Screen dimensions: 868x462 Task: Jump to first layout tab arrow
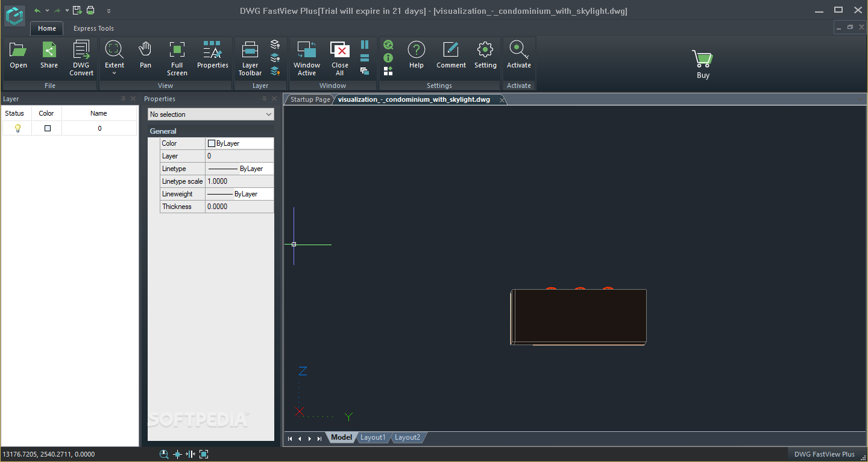point(290,439)
